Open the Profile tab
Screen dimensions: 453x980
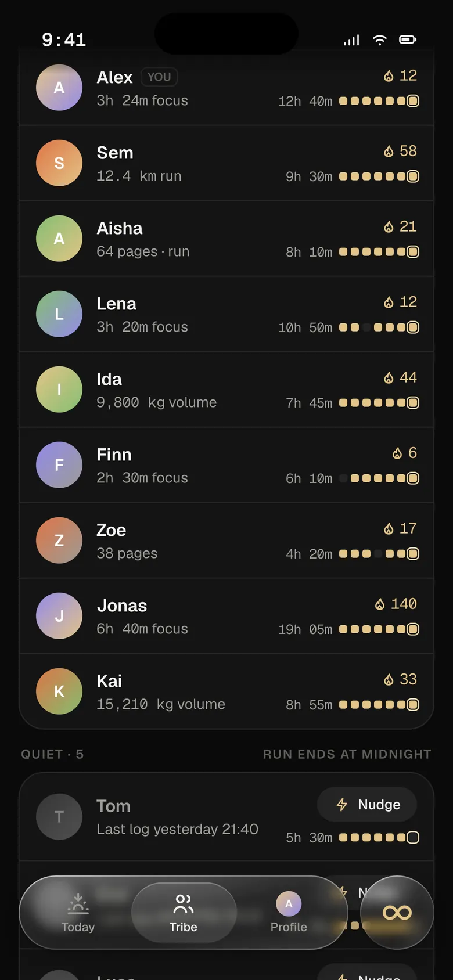[x=289, y=913]
